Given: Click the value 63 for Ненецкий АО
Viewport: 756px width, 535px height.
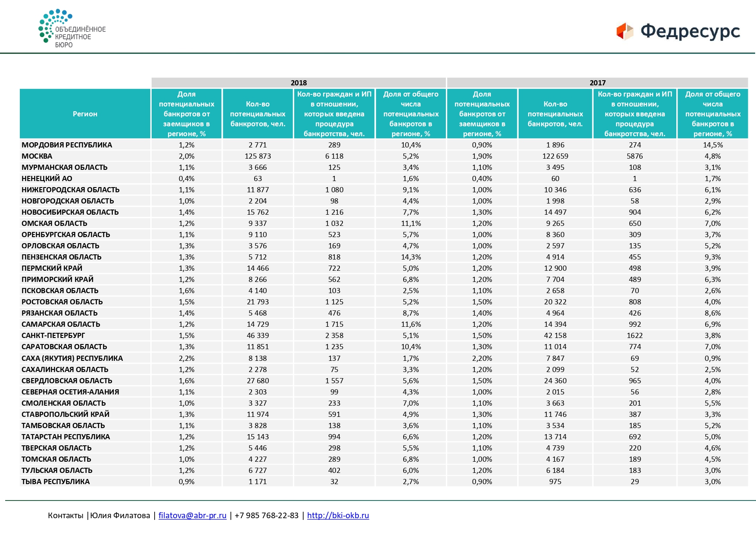Looking at the screenshot, I should tap(258, 178).
